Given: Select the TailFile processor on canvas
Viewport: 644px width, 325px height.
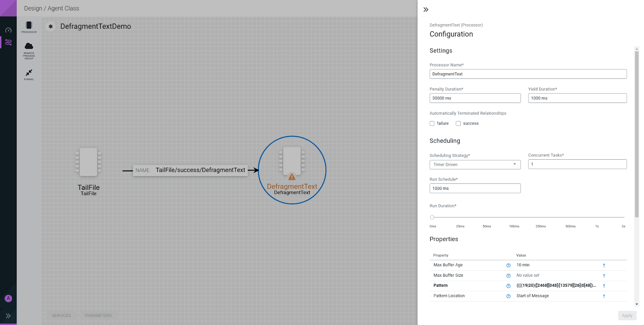Looking at the screenshot, I should [89, 162].
